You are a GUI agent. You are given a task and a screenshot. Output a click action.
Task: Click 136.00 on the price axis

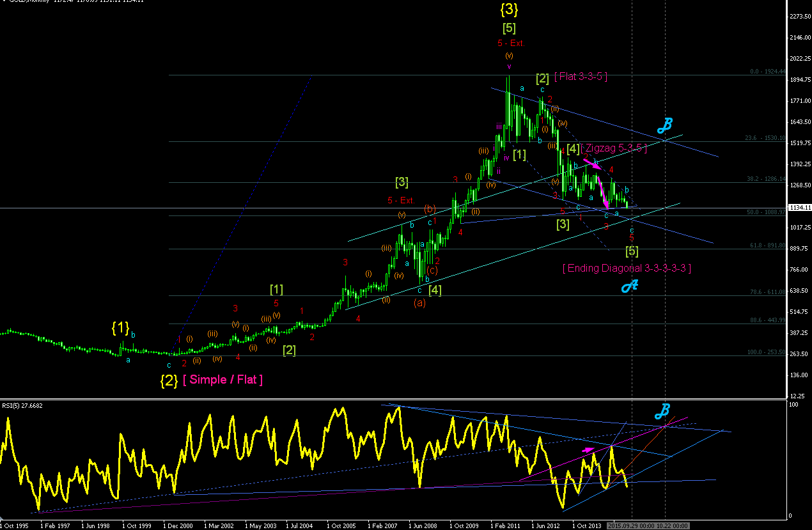pos(799,375)
